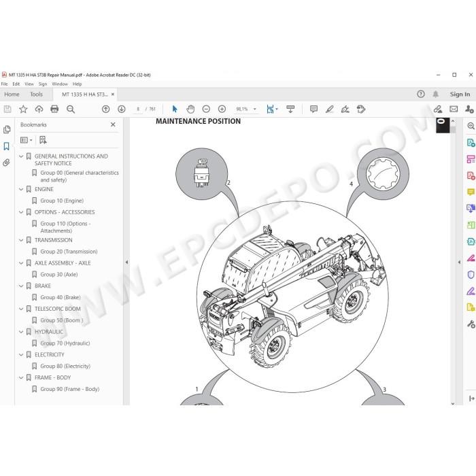The width and height of the screenshot is (476, 476).
Task: Collapse OPTIONS - ACCESSORIES bookmark
Action: 21,212
